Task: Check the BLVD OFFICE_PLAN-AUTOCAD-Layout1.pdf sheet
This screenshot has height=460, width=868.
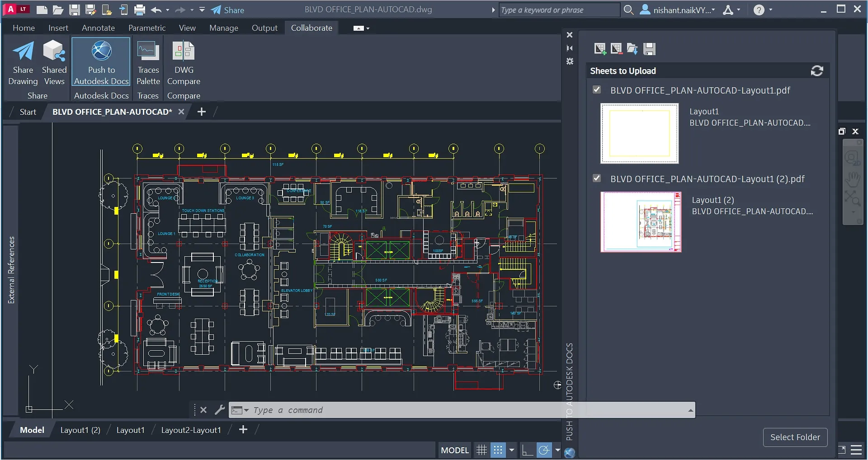Action: pos(596,89)
